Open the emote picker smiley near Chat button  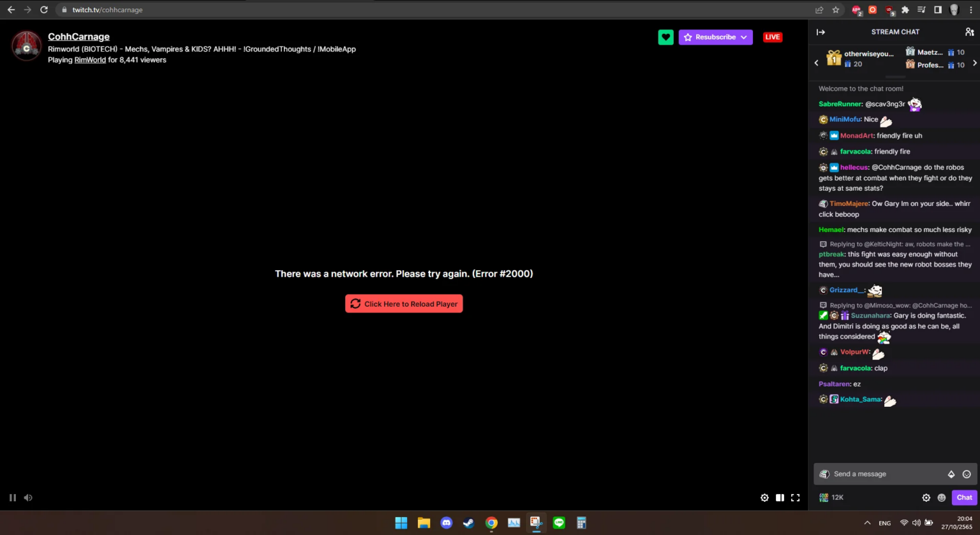pos(941,497)
